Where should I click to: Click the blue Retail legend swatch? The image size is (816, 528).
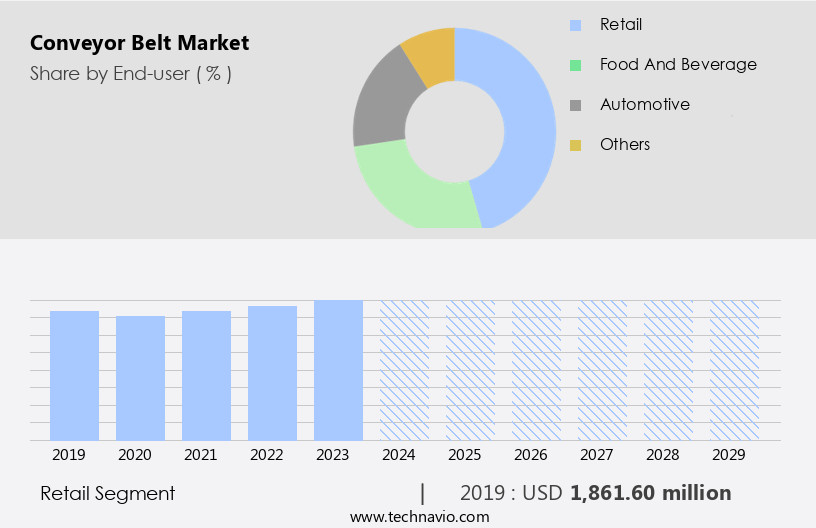575,25
